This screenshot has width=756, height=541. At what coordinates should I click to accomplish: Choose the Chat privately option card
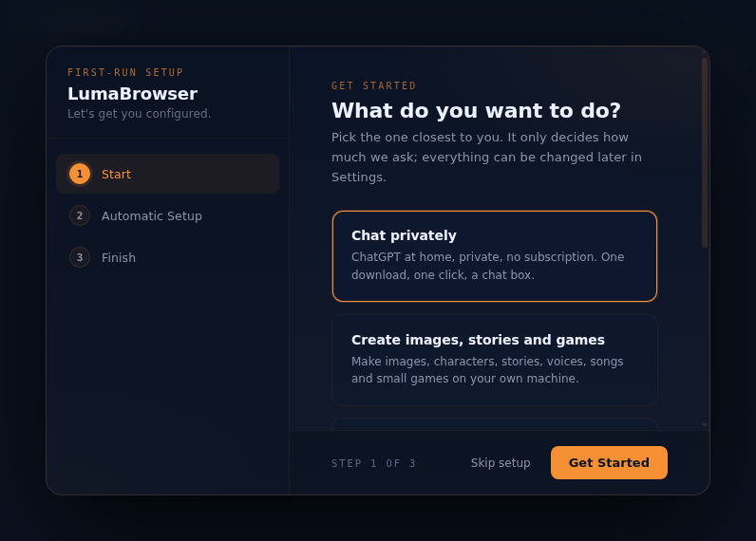tap(495, 256)
